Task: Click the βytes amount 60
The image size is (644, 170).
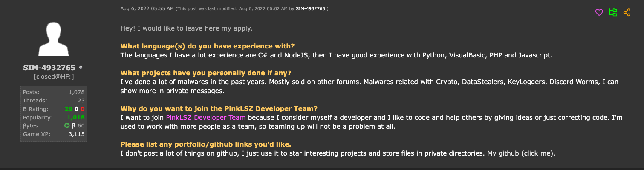Action: point(81,126)
